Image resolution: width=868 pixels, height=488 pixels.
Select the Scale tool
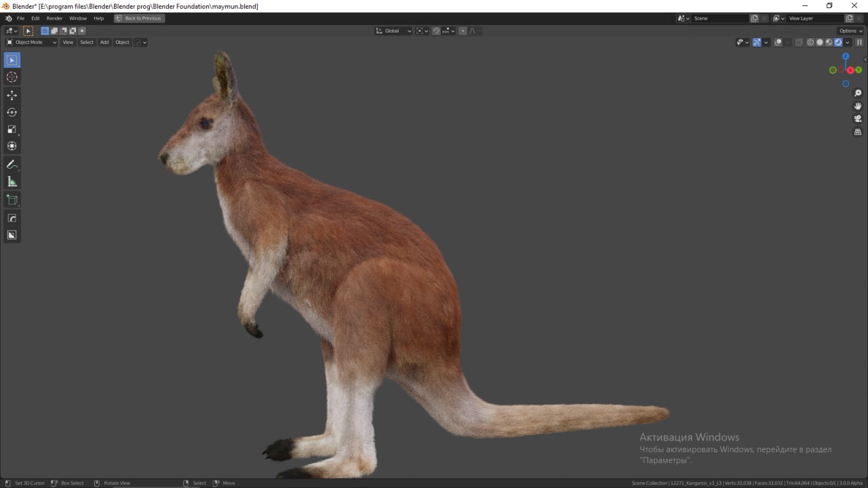pos(12,129)
